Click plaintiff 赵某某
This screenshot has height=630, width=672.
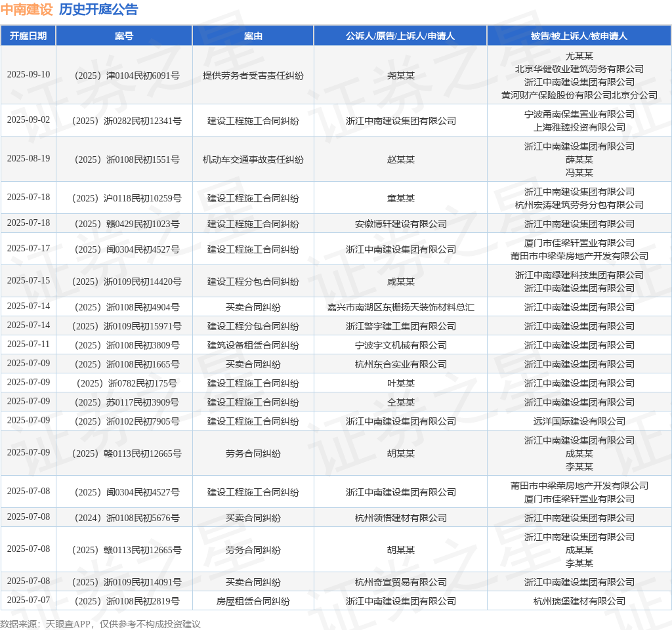401,160
